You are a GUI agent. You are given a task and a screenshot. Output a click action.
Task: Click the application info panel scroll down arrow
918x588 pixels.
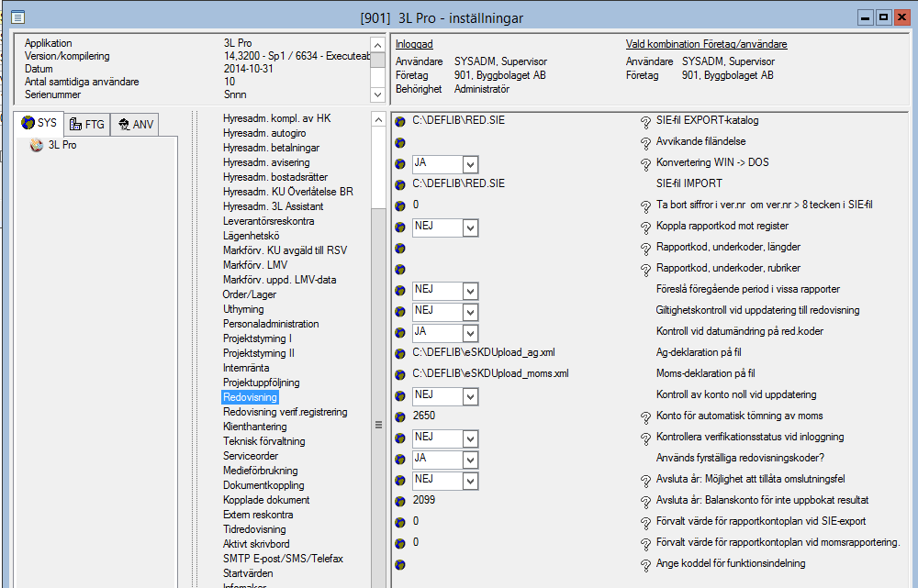coord(378,94)
